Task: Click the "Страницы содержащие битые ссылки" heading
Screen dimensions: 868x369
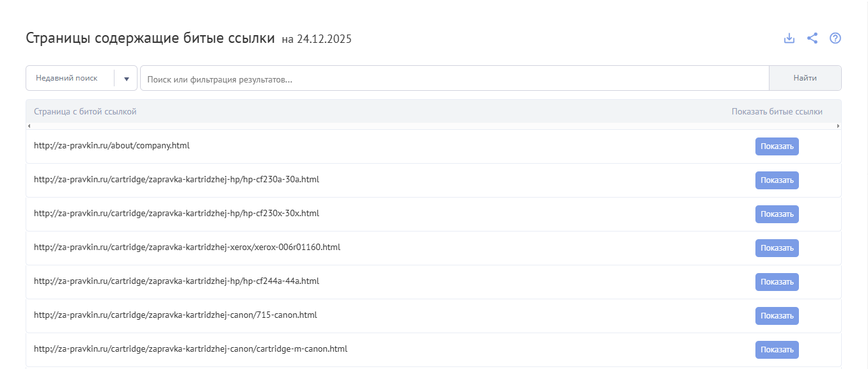Action: click(x=150, y=38)
